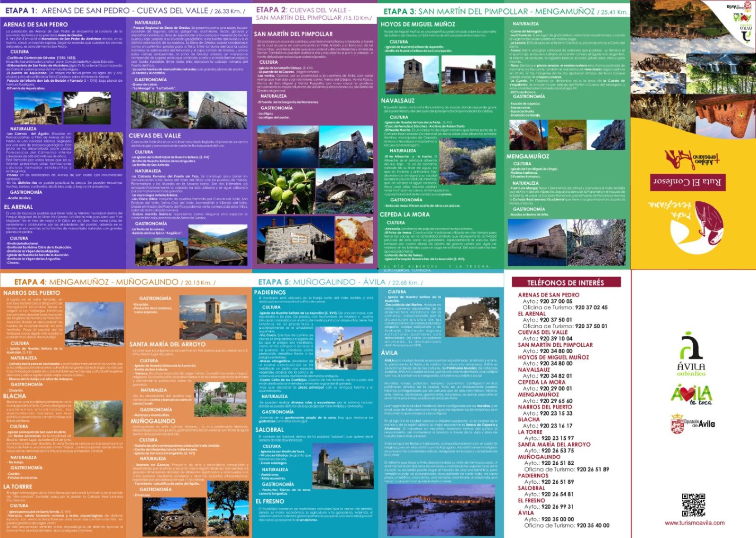Select the ETAPA 1 Arenas de San Pedro title

click(x=125, y=10)
